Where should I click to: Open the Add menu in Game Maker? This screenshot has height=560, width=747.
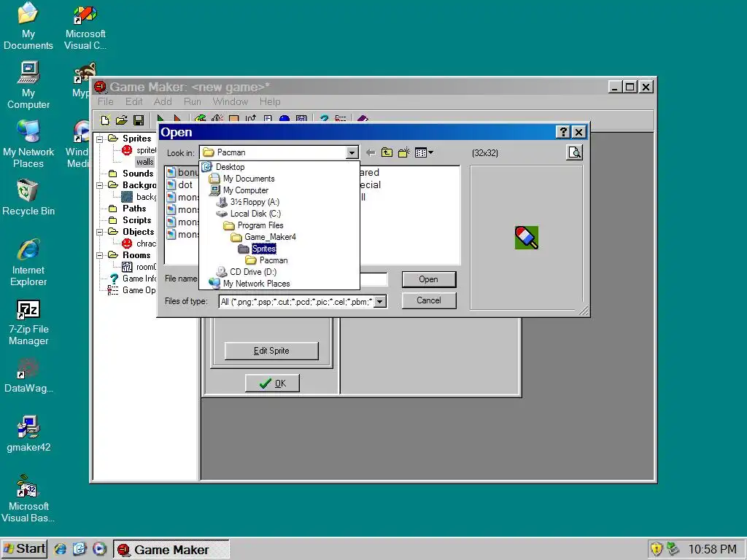pyautogui.click(x=163, y=102)
